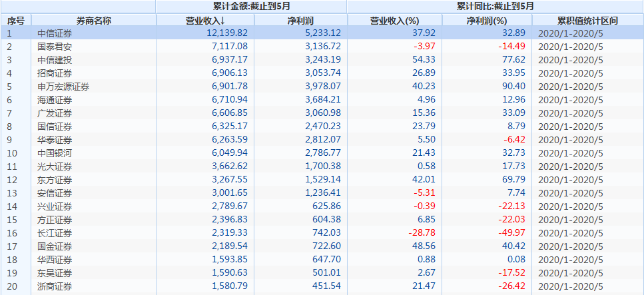Select the 国泰君安 cell
644x295 pixels.
55,47
